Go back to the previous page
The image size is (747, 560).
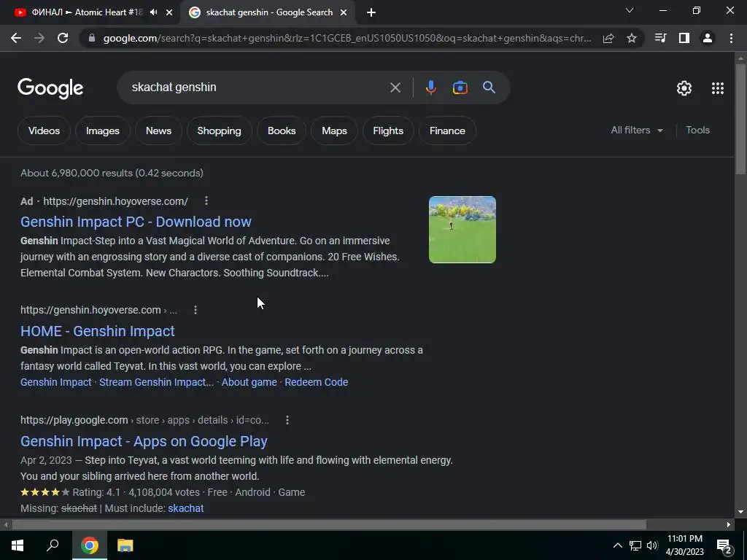(x=16, y=38)
